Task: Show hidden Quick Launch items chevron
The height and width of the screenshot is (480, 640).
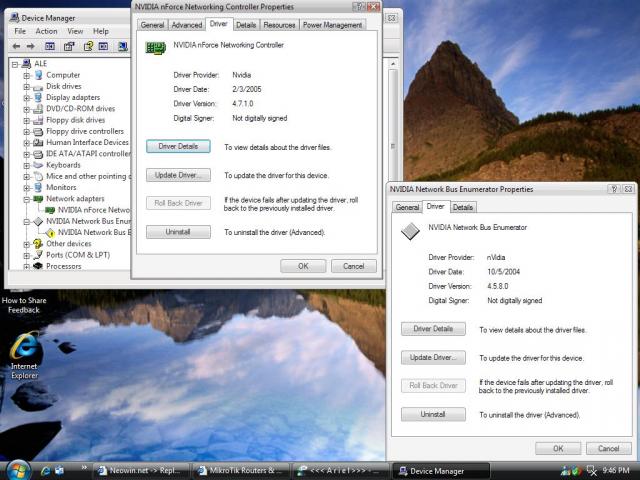Action: click(x=84, y=468)
